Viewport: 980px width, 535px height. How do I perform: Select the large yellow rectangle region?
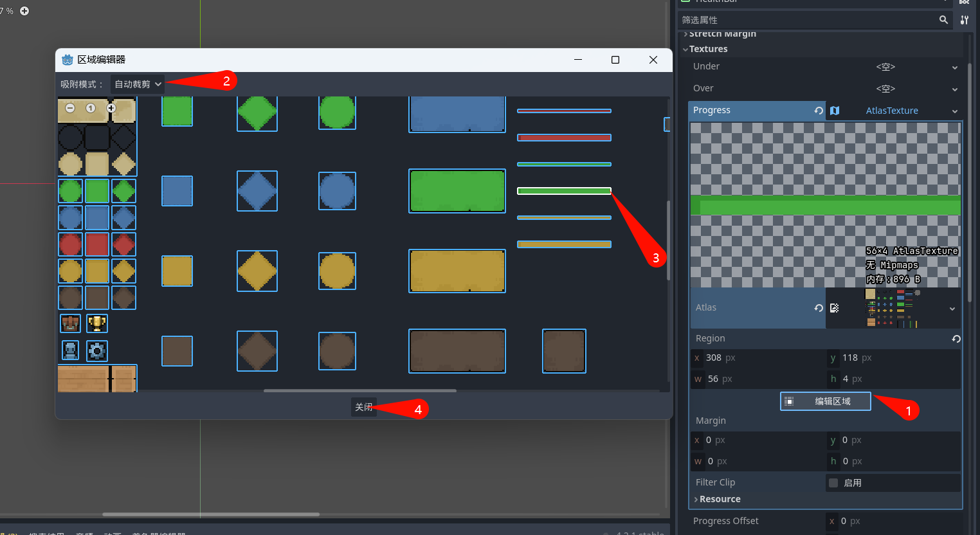[457, 271]
